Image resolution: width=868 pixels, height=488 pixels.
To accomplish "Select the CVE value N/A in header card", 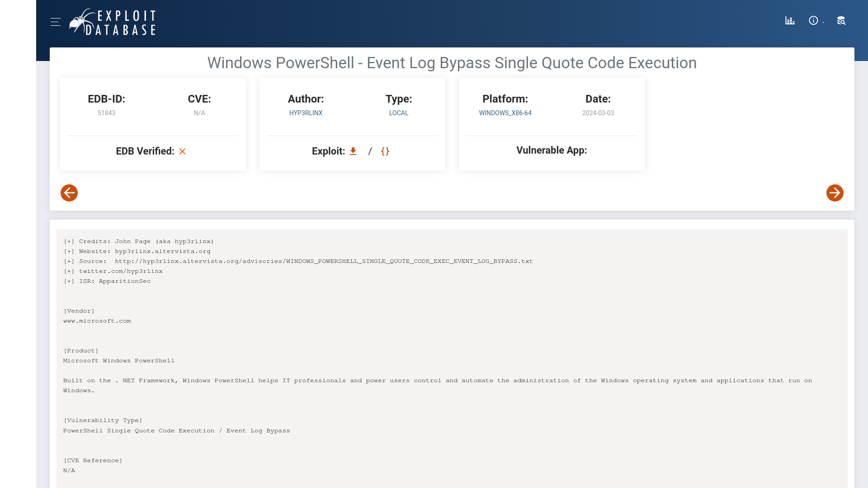I will click(199, 113).
